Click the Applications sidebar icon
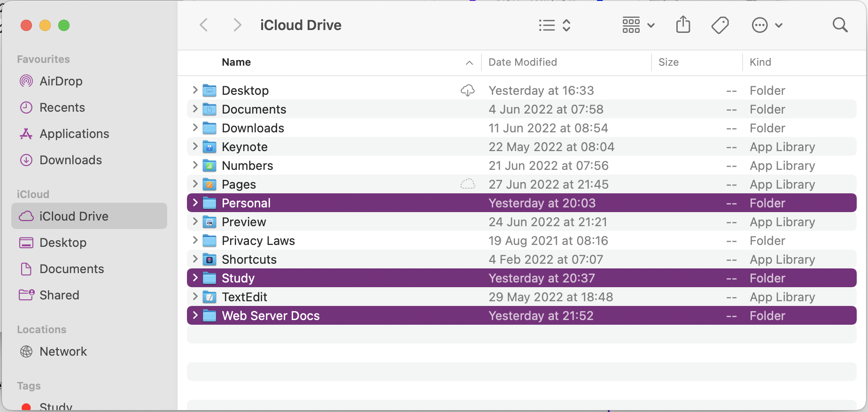This screenshot has height=412, width=868. coord(26,134)
